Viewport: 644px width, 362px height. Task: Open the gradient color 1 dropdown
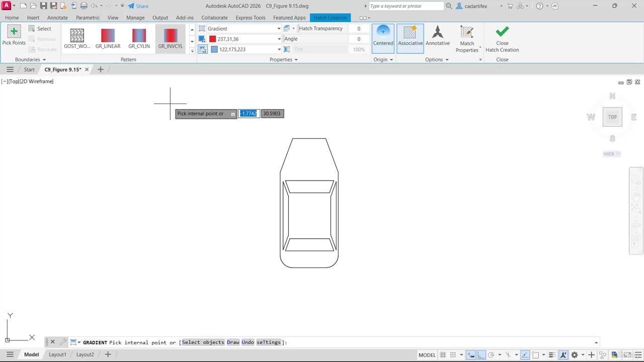279,39
